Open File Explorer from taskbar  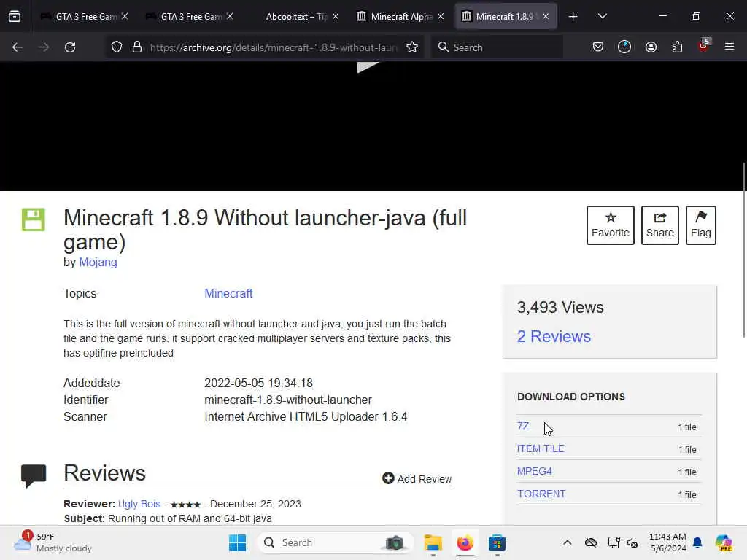point(433,542)
